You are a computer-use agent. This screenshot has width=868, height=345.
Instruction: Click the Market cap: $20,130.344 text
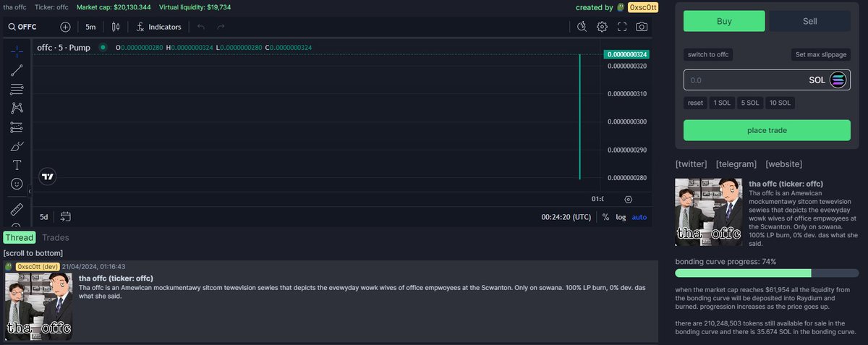114,7
